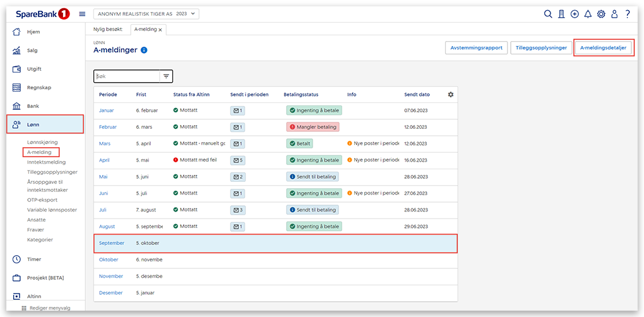
Task: Open settings gear in the top bar
Action: click(x=601, y=14)
